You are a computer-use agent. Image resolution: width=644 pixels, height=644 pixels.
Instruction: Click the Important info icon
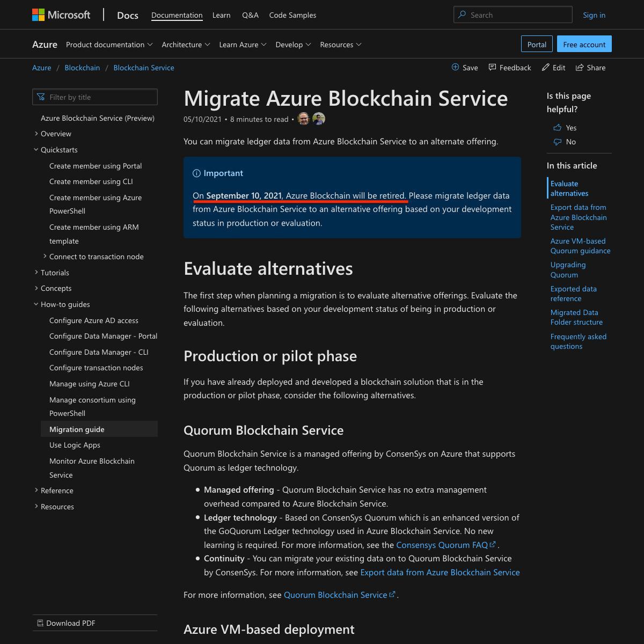(196, 173)
